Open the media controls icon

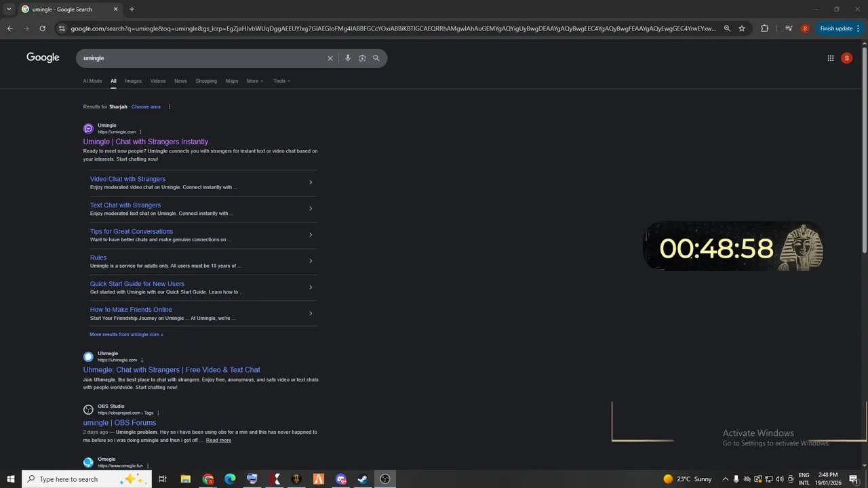click(x=789, y=28)
